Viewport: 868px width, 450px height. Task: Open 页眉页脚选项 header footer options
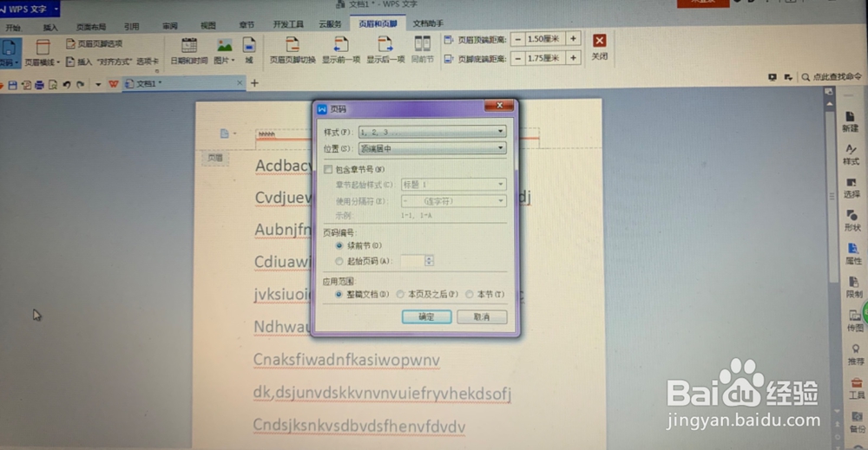click(94, 43)
